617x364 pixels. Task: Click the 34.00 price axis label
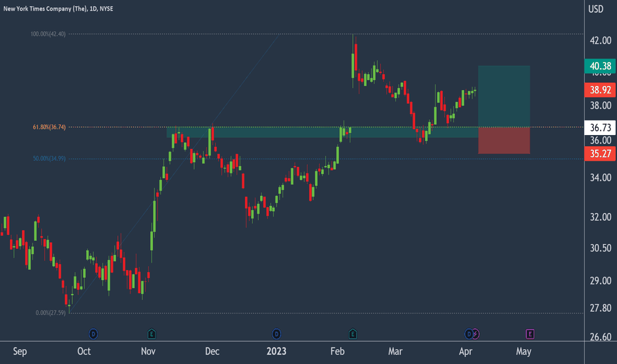600,178
